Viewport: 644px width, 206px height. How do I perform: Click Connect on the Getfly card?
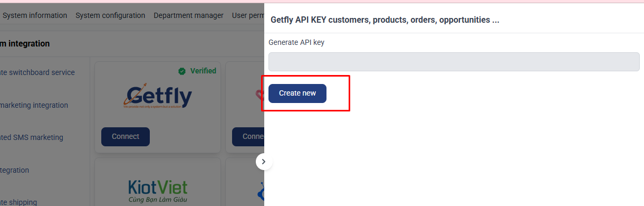click(x=126, y=137)
